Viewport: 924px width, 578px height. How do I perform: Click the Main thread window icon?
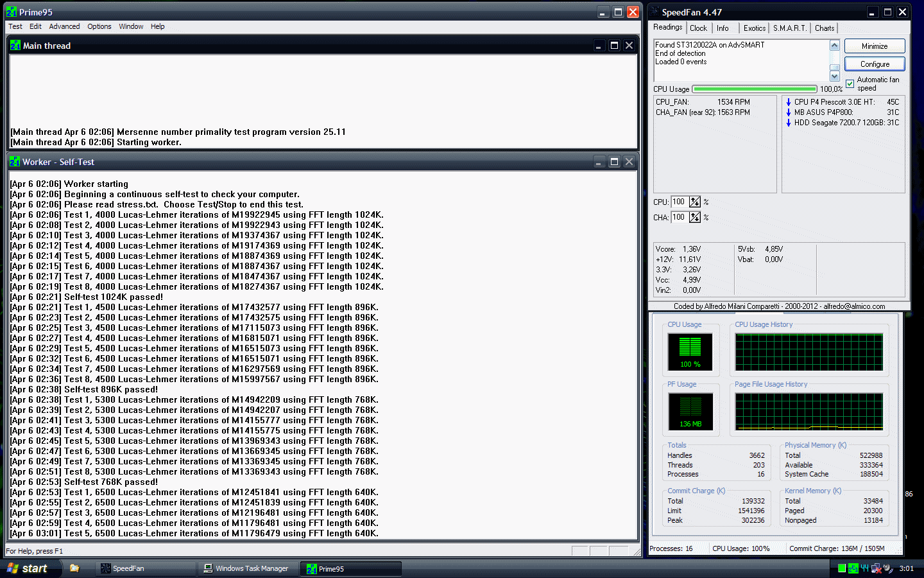coord(15,46)
